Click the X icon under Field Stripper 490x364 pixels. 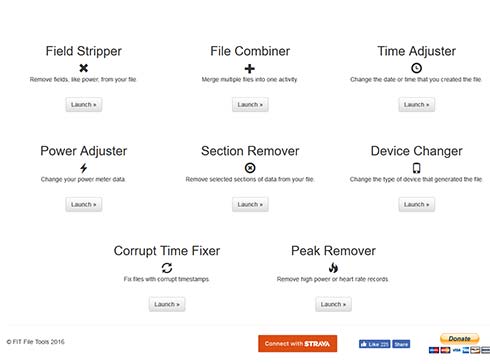[x=84, y=68]
